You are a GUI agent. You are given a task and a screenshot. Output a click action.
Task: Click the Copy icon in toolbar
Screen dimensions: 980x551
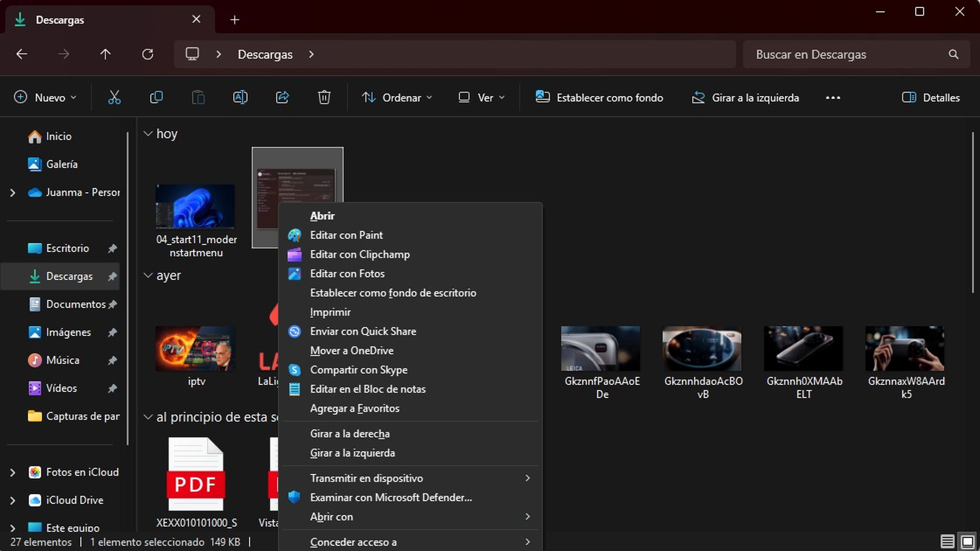(x=156, y=98)
